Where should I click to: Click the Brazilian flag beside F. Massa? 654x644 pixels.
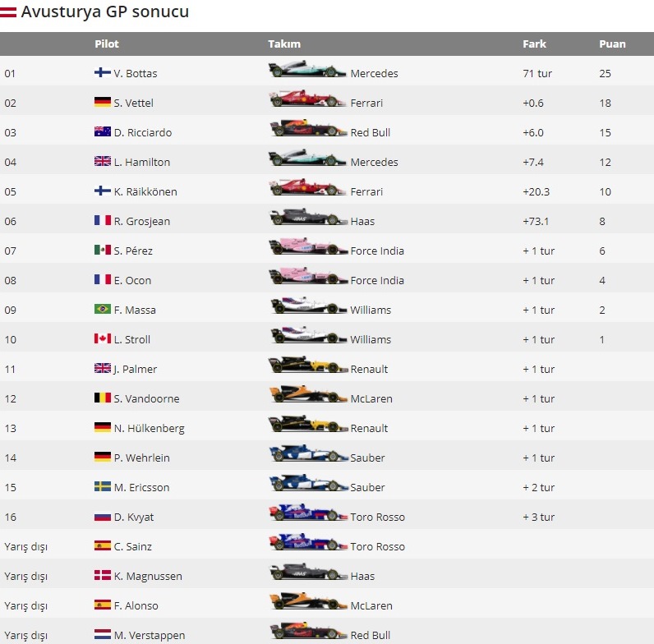coord(103,310)
